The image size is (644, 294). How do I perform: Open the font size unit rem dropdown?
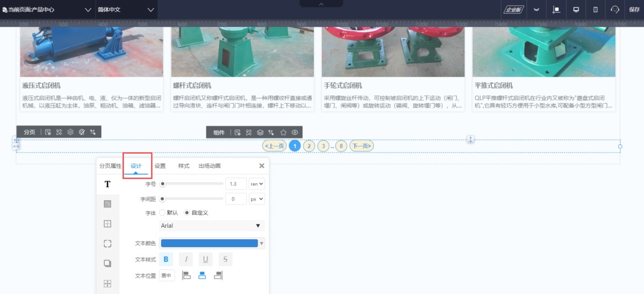257,184
